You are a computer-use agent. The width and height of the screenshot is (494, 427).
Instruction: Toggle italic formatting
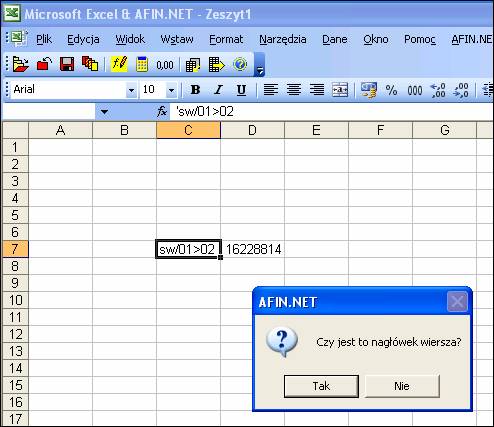pyautogui.click(x=218, y=90)
